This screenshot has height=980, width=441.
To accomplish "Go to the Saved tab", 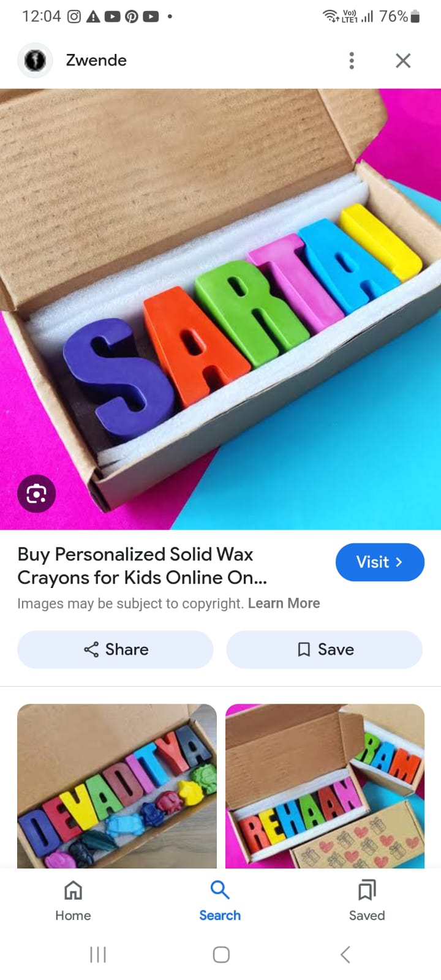I will point(367,901).
